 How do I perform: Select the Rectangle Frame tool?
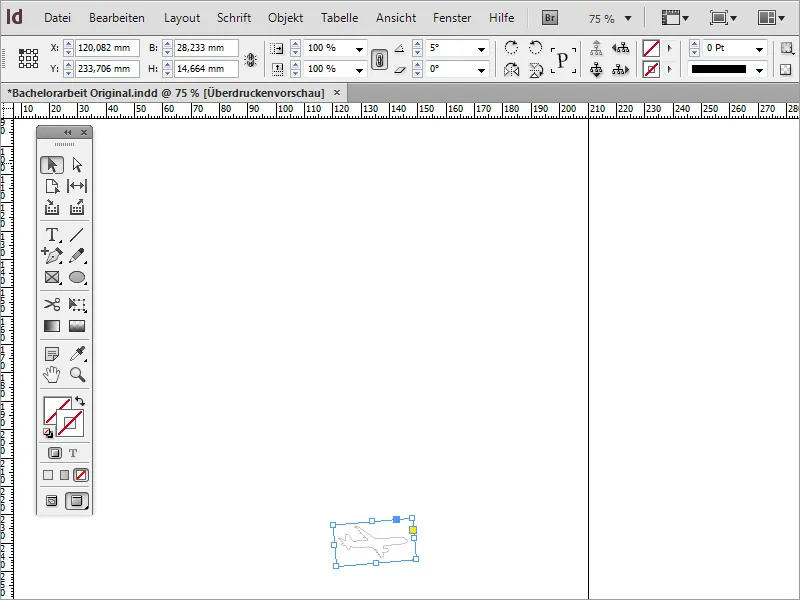[x=52, y=277]
